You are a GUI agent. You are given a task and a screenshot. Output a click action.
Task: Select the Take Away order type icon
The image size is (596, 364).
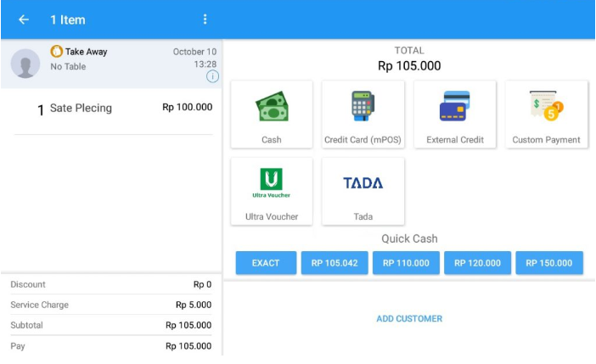57,51
